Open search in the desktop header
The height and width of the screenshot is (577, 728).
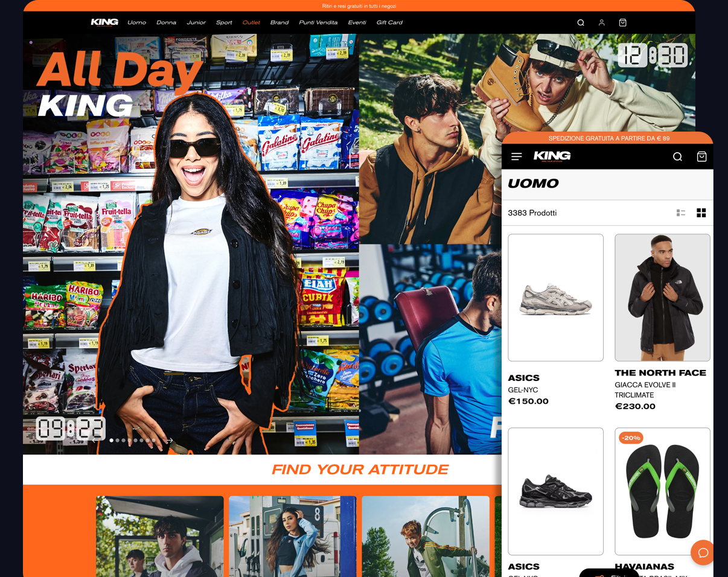point(581,22)
